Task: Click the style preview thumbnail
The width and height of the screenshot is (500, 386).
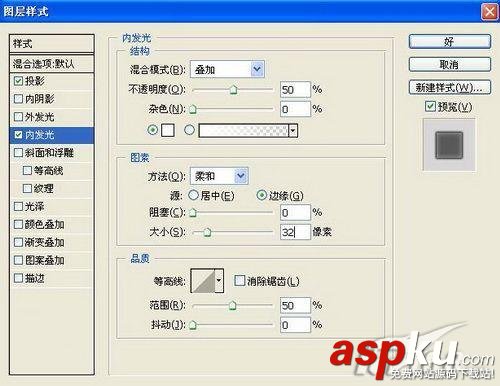Action: pos(449,145)
